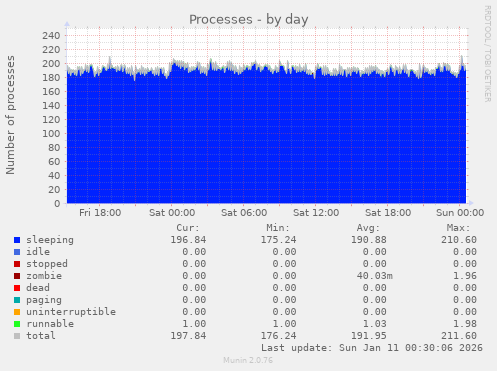497x371 pixels.
Task: Select the 'paging' legend label
Action: point(44,300)
